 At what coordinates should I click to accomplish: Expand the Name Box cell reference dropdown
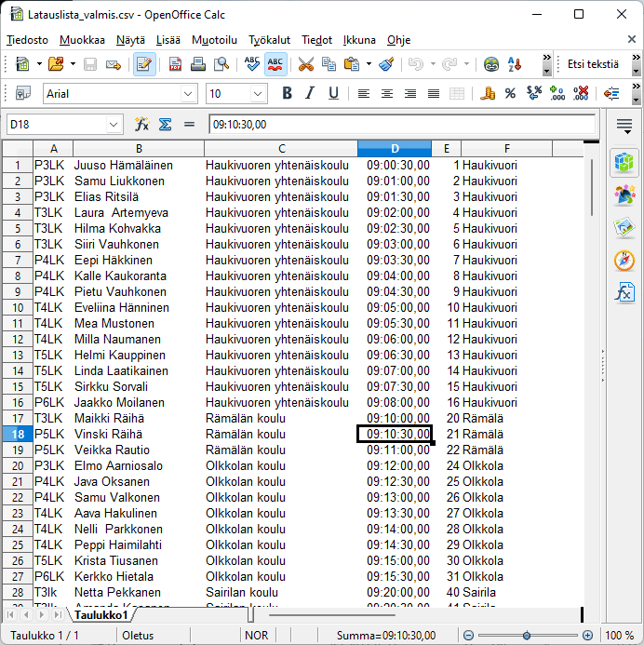[x=114, y=125]
